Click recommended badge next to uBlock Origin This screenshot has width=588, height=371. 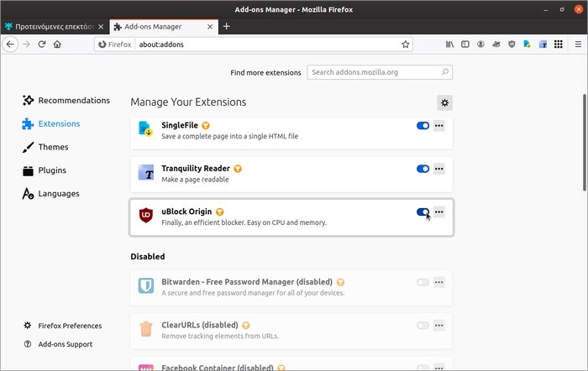[x=220, y=212]
